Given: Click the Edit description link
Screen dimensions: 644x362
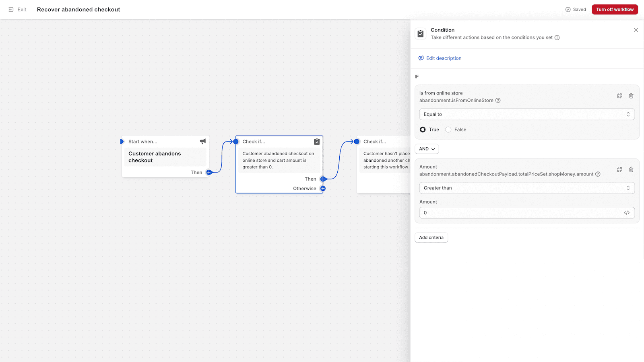Looking at the screenshot, I should [444, 58].
